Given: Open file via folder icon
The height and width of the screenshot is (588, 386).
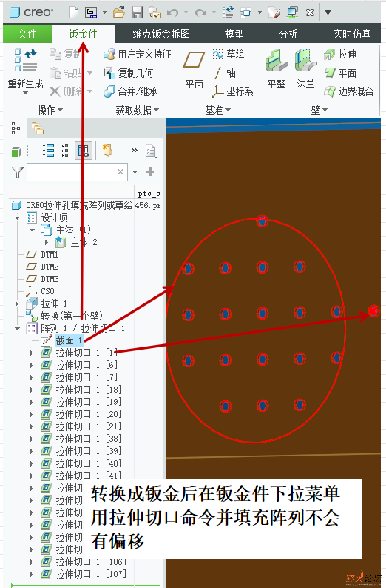Looking at the screenshot, I should (119, 12).
